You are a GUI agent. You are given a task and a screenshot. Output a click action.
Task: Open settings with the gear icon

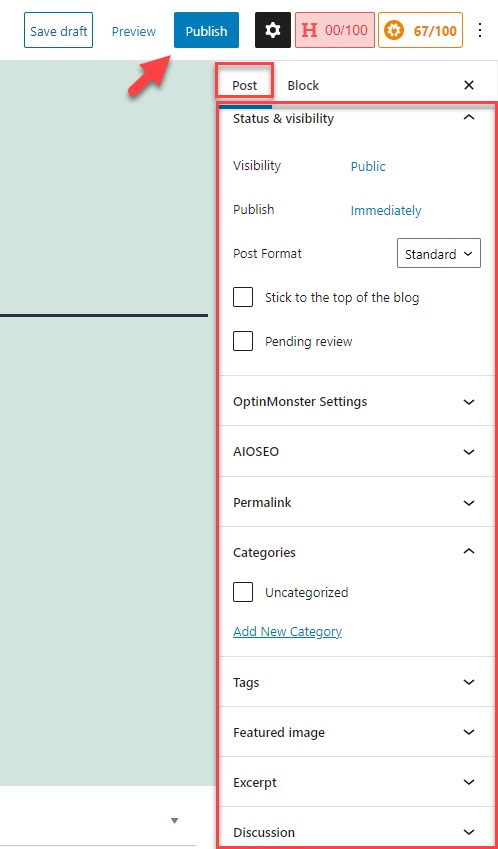tap(273, 30)
